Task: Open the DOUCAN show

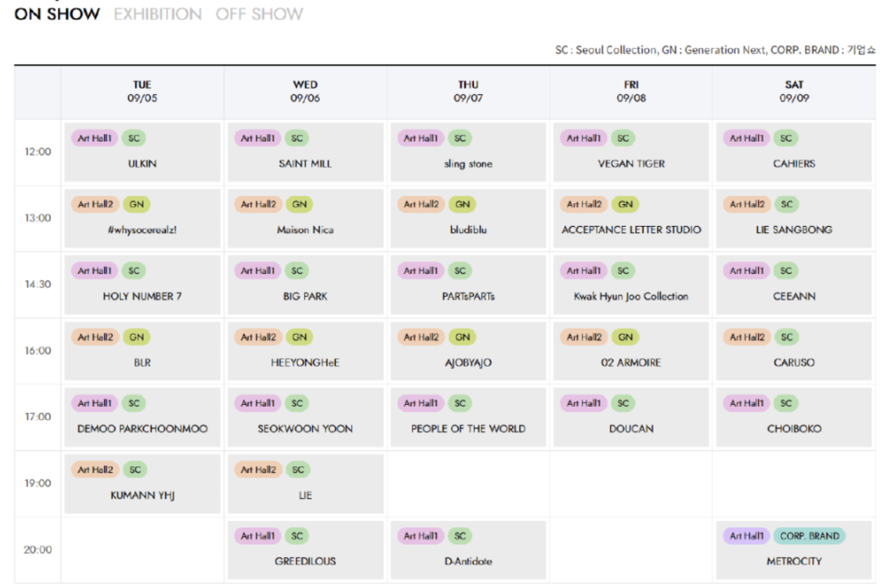Action: [631, 417]
